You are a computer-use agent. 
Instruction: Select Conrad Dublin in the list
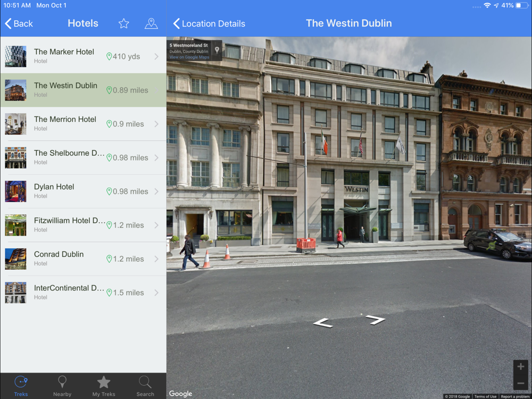(x=83, y=259)
